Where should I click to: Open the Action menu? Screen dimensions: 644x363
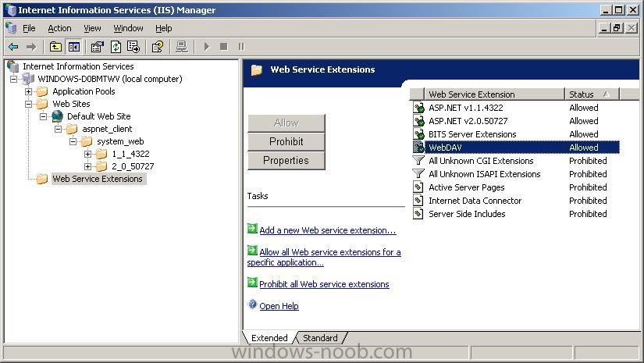coord(59,28)
